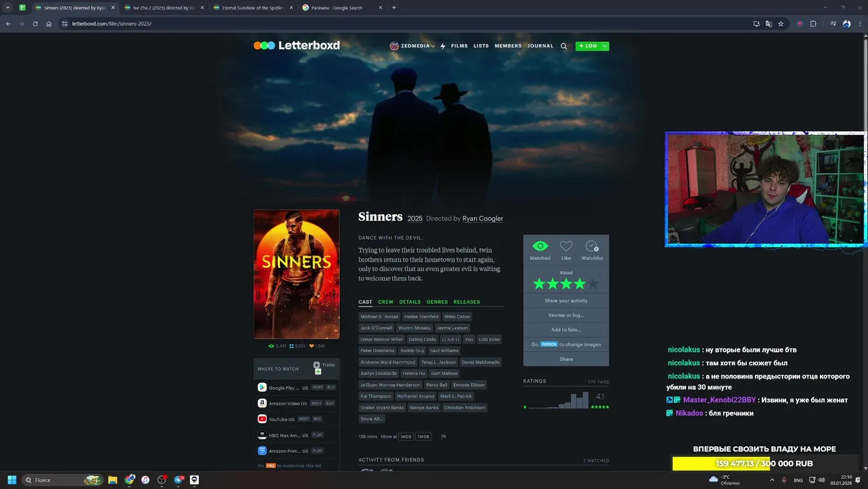The image size is (868, 489).
Task: Open Chrome translate page icon
Action: pyautogui.click(x=769, y=24)
